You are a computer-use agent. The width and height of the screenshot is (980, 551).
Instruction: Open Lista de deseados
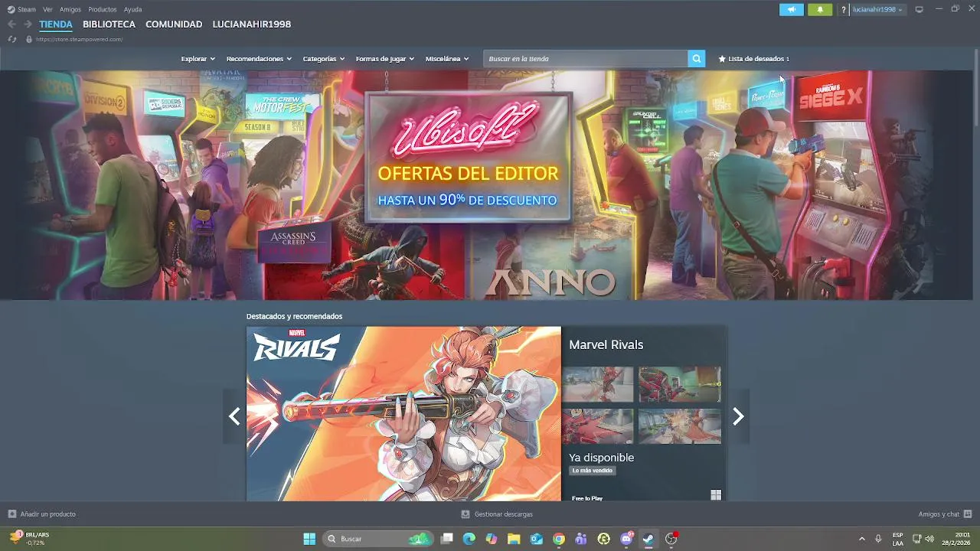coord(754,59)
